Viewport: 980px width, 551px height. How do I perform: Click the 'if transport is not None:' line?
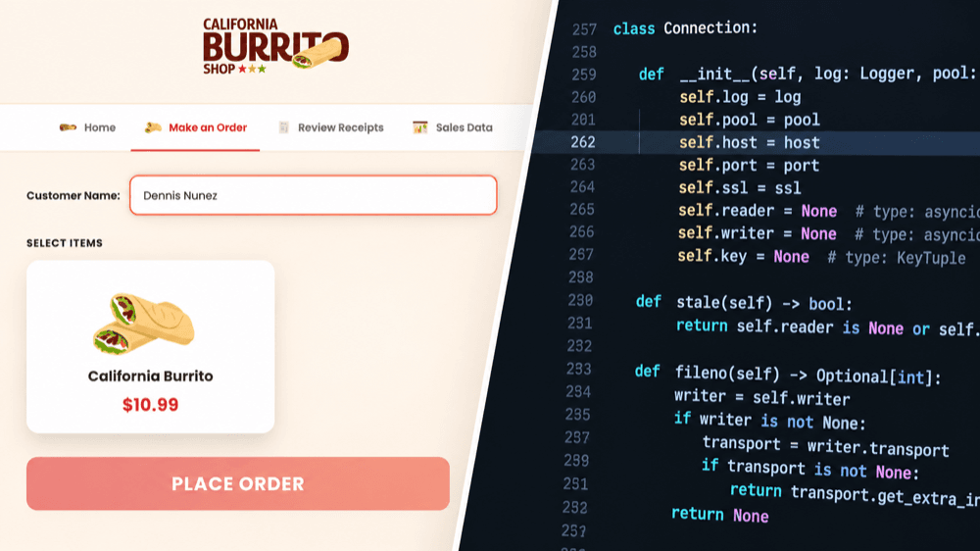pos(810,469)
